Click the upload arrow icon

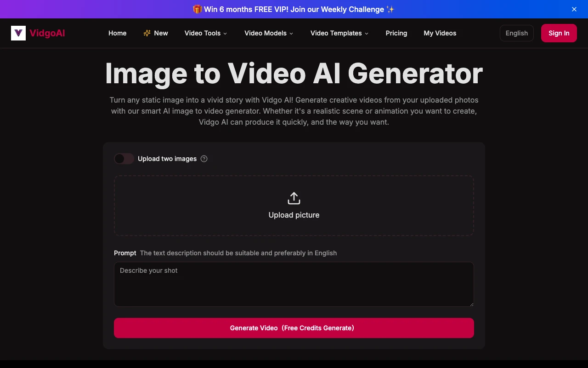pyautogui.click(x=294, y=198)
